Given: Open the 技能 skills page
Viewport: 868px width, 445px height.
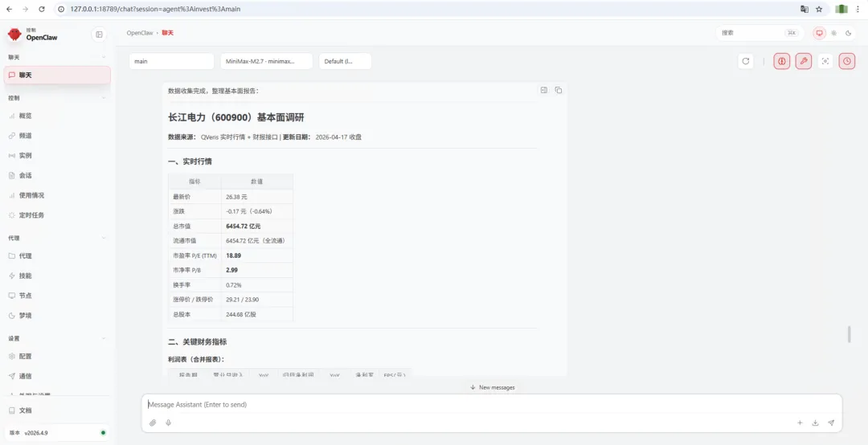Looking at the screenshot, I should point(57,276).
